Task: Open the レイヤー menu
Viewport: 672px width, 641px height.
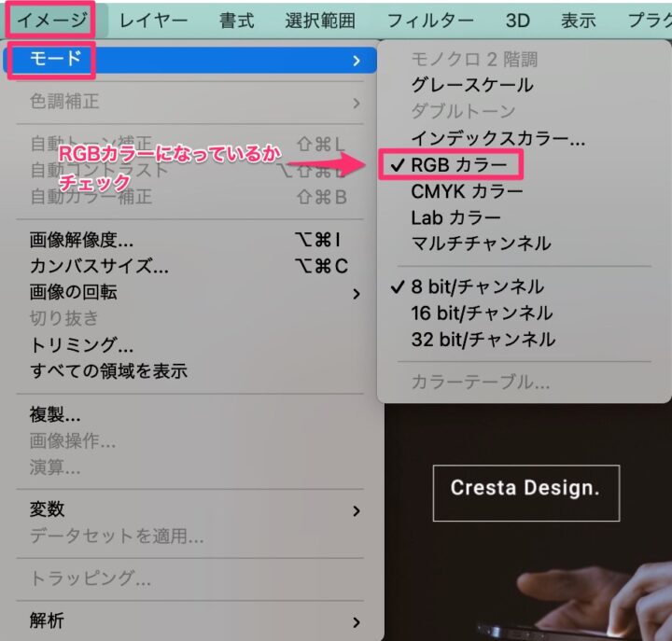Action: [x=153, y=21]
